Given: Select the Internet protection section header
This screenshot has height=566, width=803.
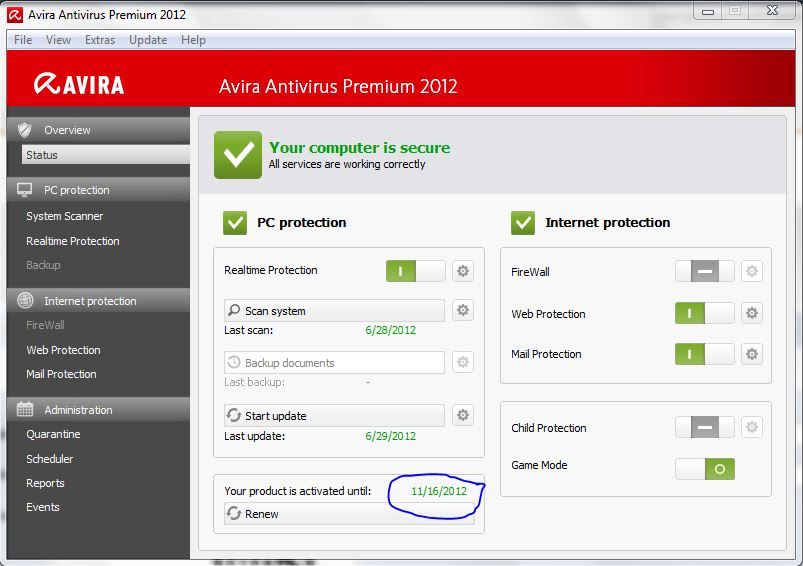Looking at the screenshot, I should click(x=98, y=301).
